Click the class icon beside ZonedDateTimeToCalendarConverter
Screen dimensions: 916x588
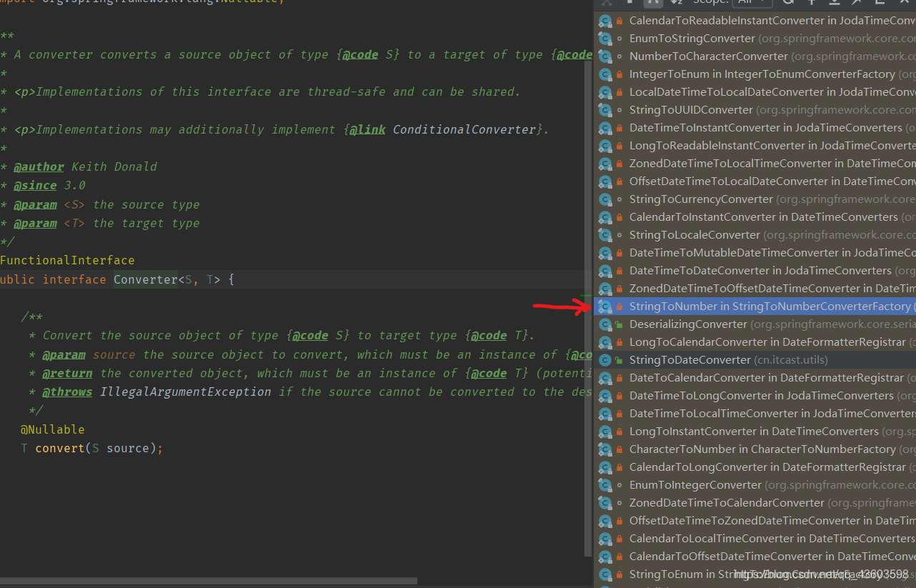click(605, 503)
